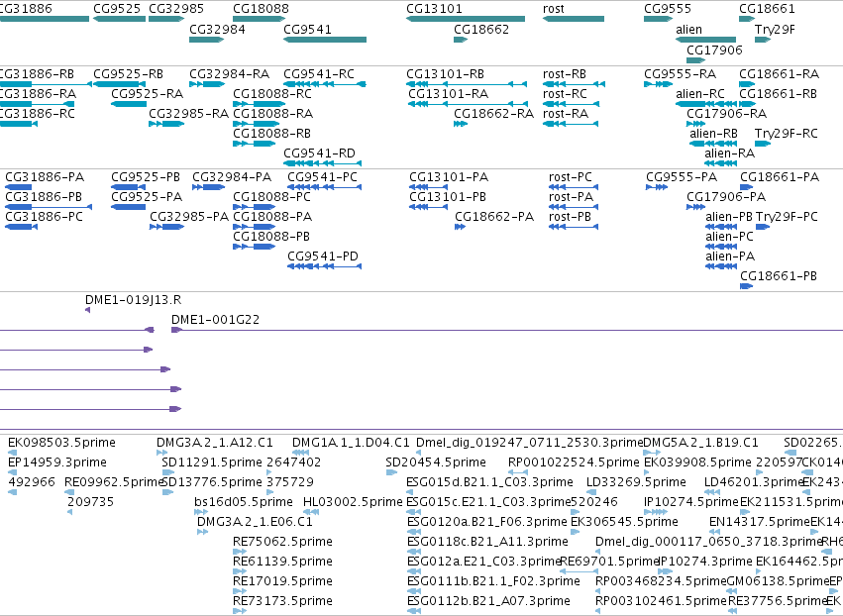Viewport: 843px width, 616px height.
Task: Click EST RE73173.5prime
Action: pyautogui.click(x=240, y=611)
